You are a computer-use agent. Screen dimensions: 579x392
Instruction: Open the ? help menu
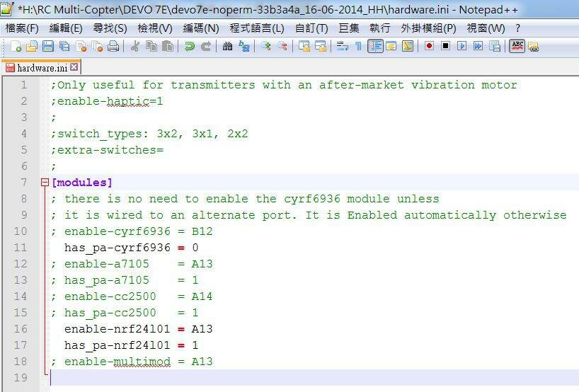point(517,28)
